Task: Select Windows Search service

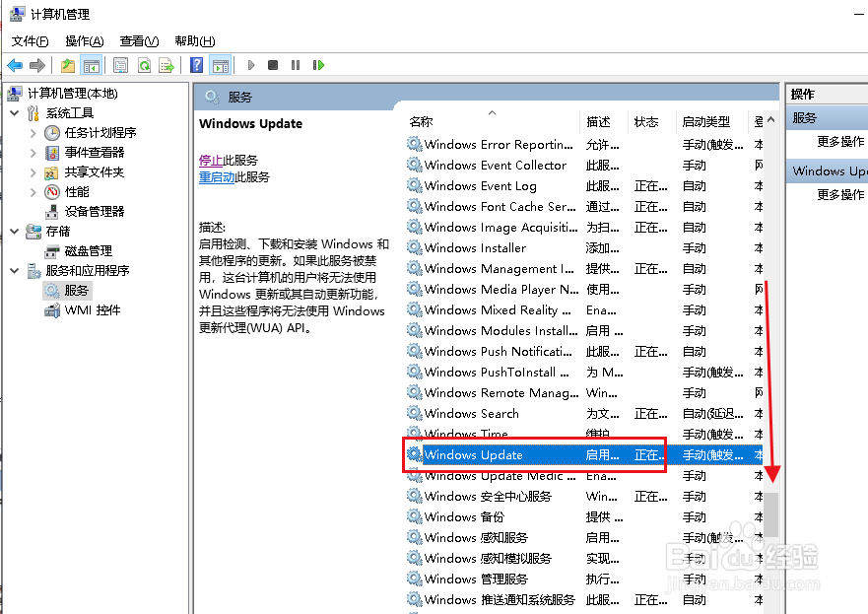Action: pyautogui.click(x=584, y=414)
